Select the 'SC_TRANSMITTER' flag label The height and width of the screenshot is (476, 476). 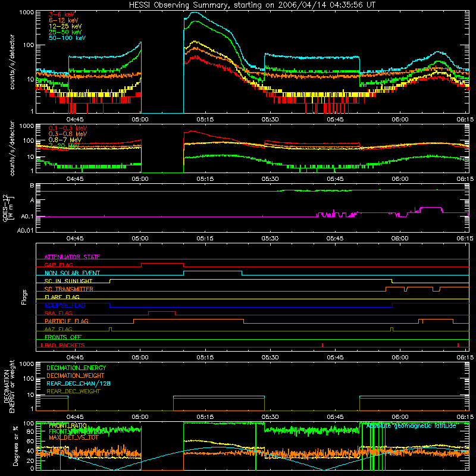pyautogui.click(x=68, y=289)
